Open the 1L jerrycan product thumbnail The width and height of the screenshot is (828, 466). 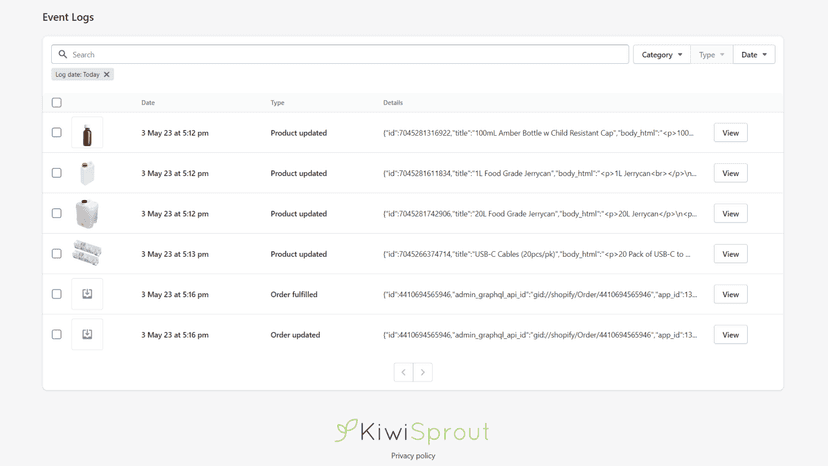[x=87, y=173]
